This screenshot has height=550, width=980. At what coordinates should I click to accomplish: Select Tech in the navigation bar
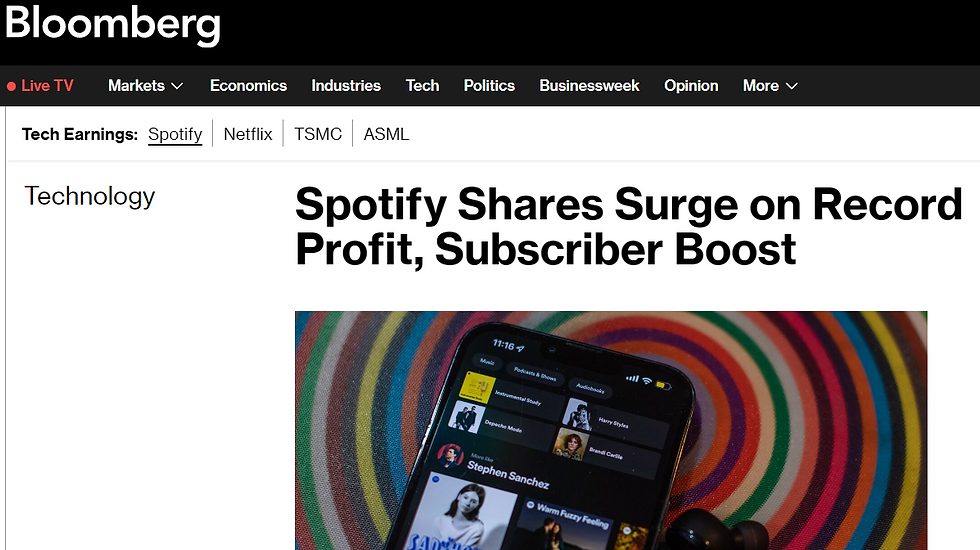point(422,86)
